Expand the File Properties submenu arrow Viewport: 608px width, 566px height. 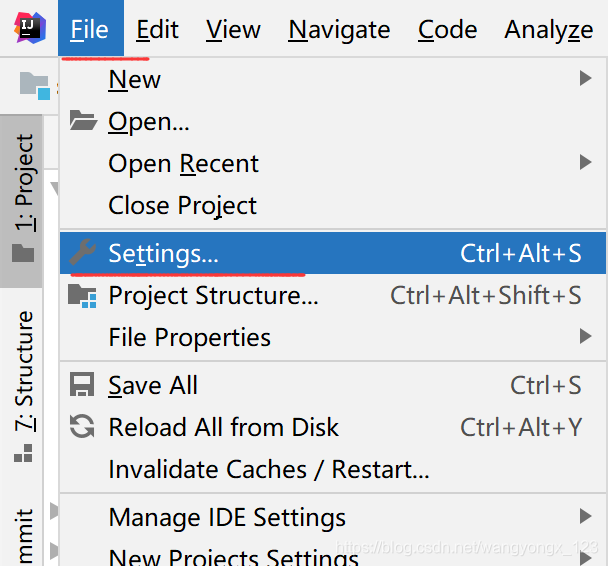tap(585, 338)
